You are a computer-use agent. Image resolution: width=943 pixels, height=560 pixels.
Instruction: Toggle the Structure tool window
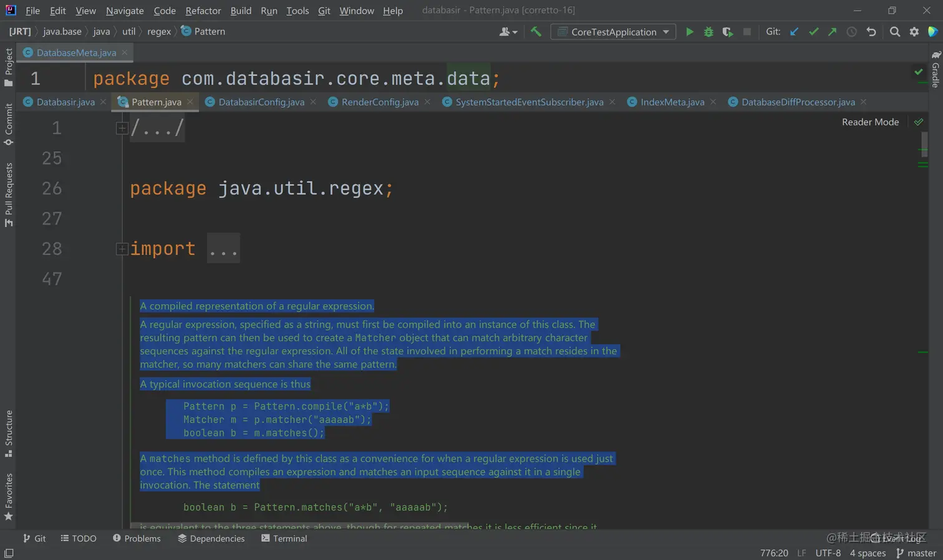(9, 434)
